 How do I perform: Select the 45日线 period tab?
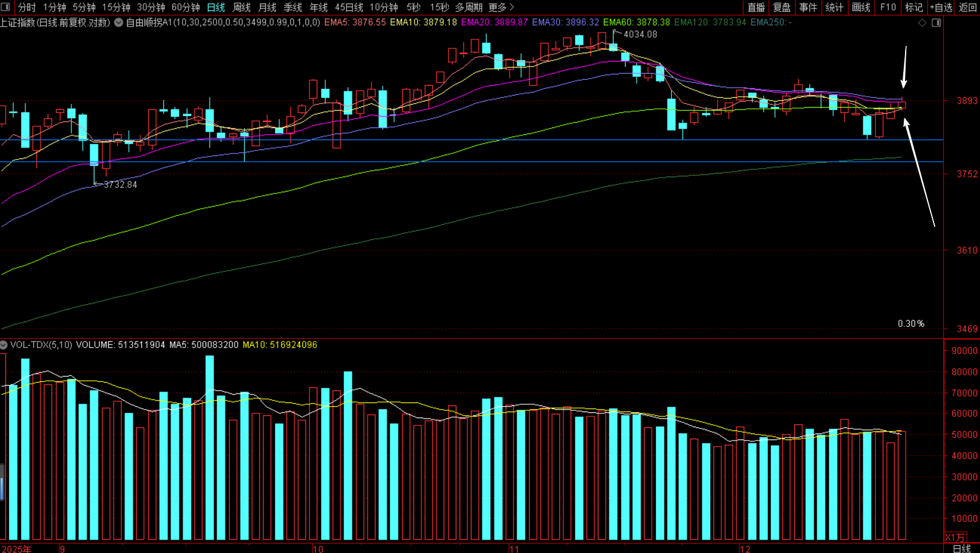coord(349,7)
